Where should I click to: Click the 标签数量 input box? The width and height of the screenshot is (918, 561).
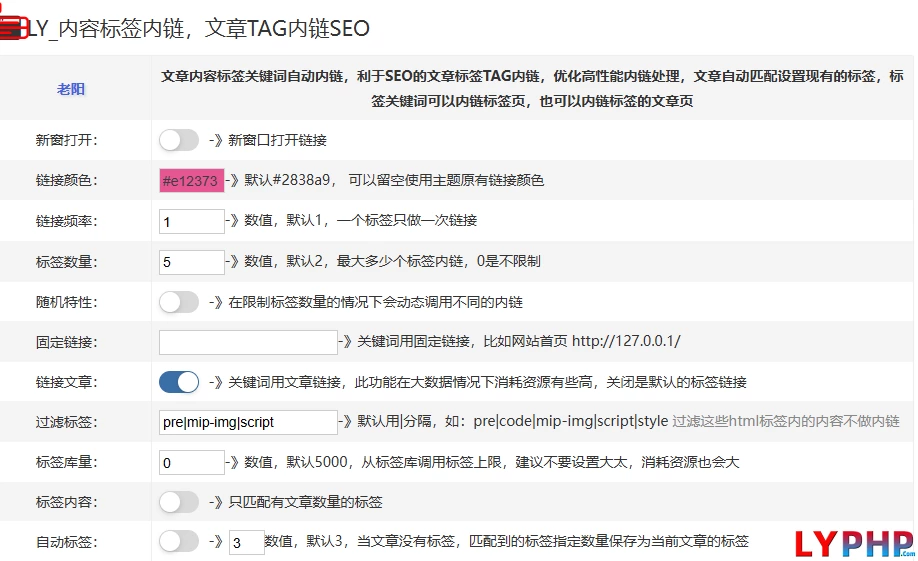tap(191, 262)
